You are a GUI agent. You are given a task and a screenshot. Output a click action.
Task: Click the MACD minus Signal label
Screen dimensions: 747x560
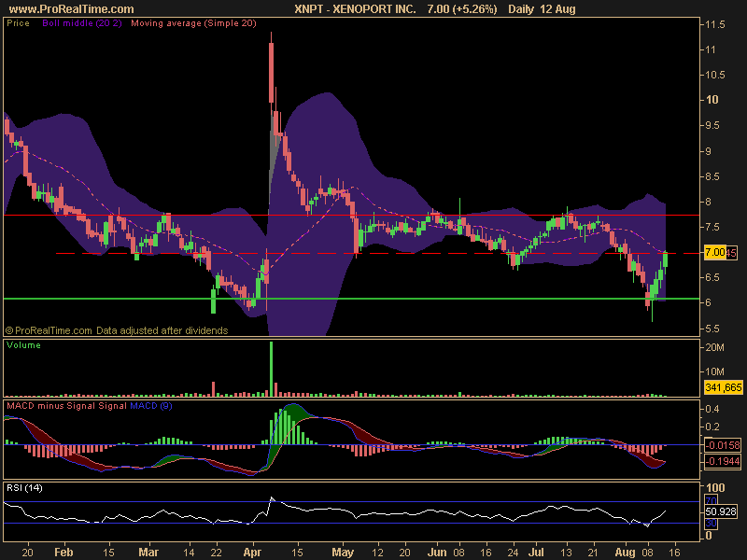tap(51, 406)
